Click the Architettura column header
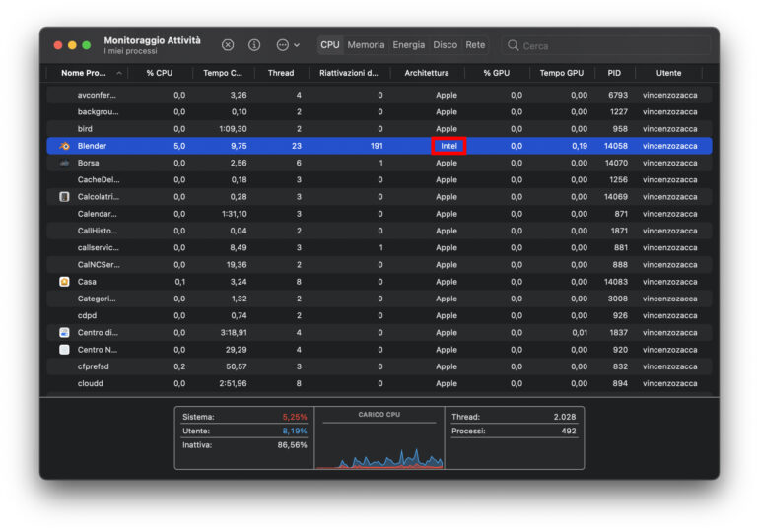759x532 pixels. [426, 73]
